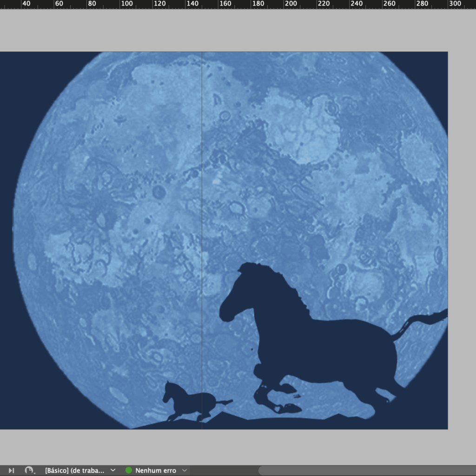
Task: Click the last page navigation arrow icon
Action: coord(12,470)
